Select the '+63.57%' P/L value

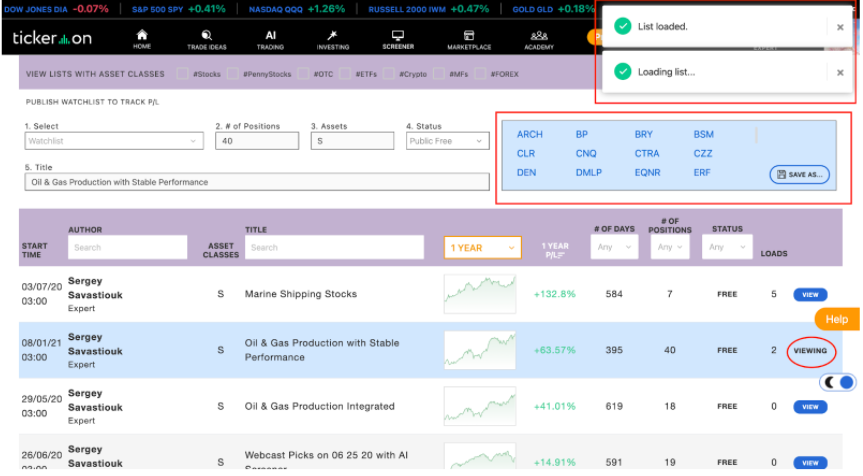tap(554, 350)
